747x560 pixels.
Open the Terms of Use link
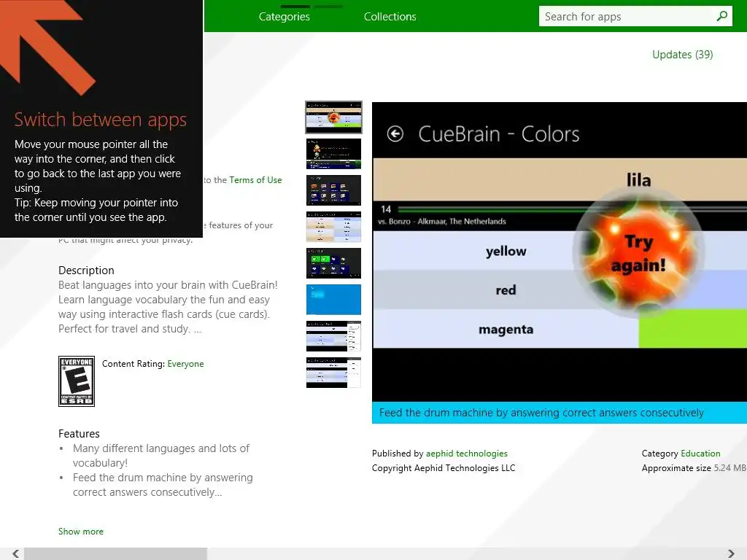click(255, 180)
